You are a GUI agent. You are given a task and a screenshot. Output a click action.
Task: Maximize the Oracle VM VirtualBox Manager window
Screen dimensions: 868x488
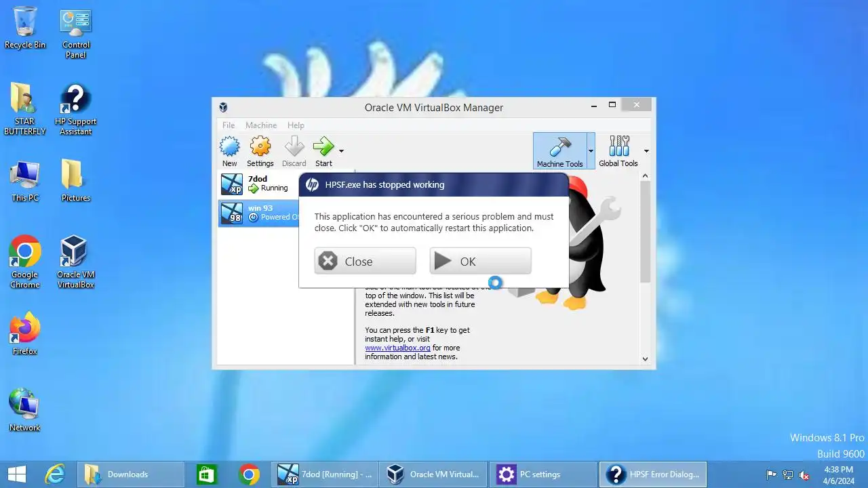(612, 105)
